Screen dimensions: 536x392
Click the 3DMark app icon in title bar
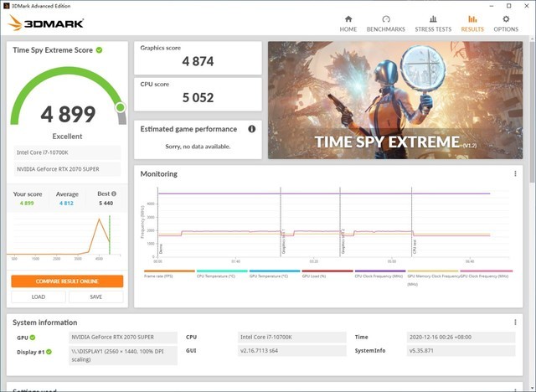tap(6, 6)
